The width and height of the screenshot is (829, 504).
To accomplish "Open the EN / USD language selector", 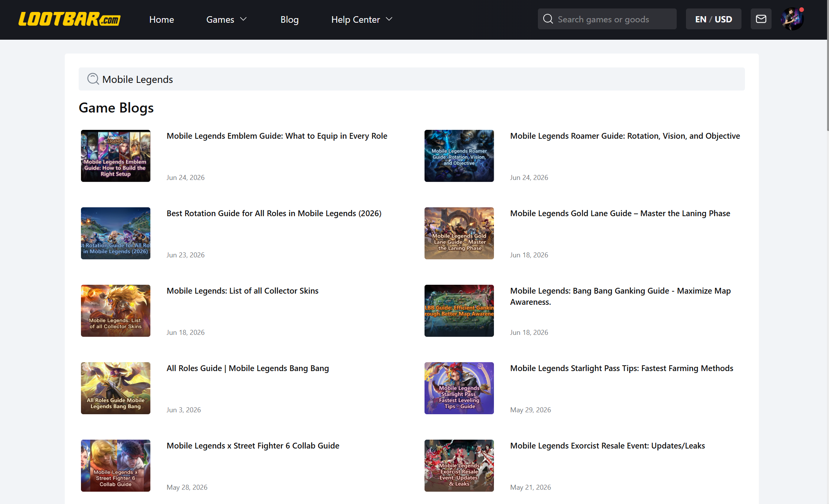I will pos(713,19).
